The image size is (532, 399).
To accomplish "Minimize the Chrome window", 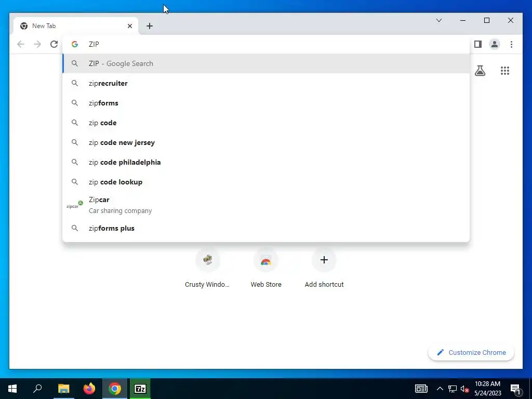I will coord(462,20).
